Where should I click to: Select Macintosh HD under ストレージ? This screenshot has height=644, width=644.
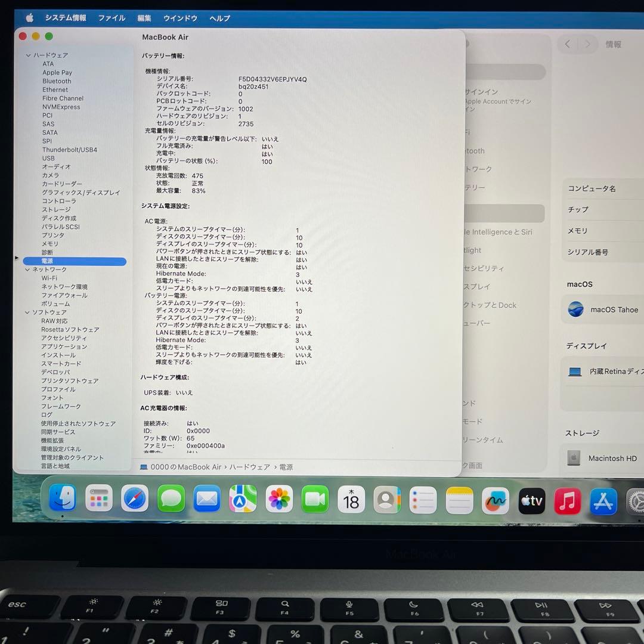[x=612, y=458]
